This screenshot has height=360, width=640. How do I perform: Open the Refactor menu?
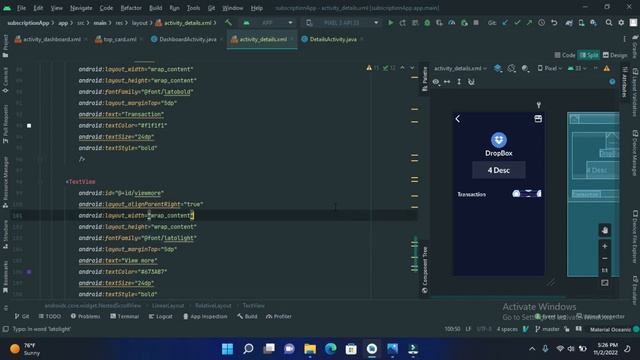pyautogui.click(x=131, y=8)
